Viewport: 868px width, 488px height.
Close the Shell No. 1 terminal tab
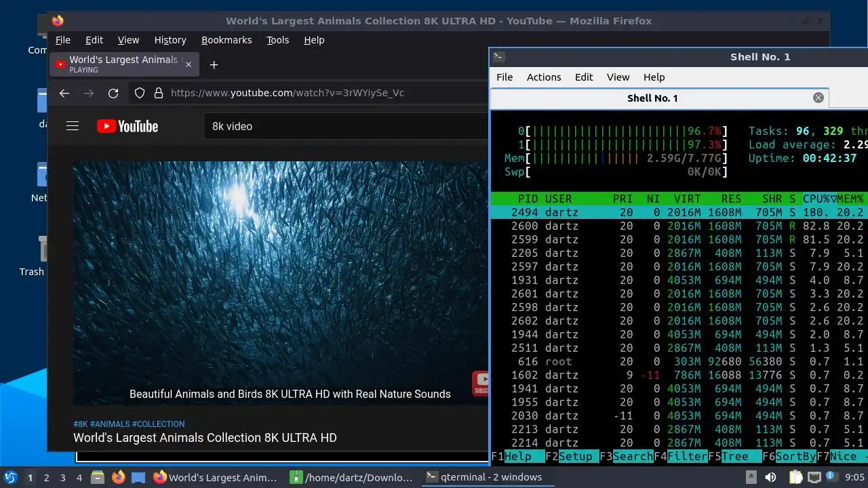818,98
